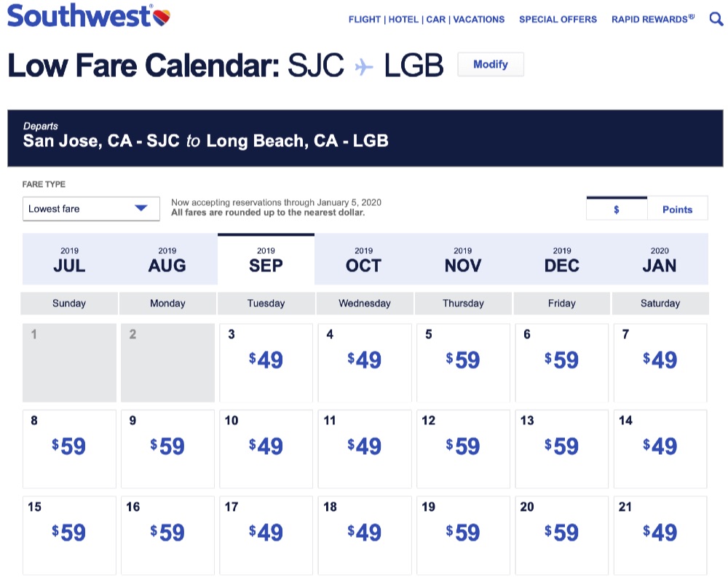
Task: Open the AUG 2019 month tab
Action: (x=167, y=260)
